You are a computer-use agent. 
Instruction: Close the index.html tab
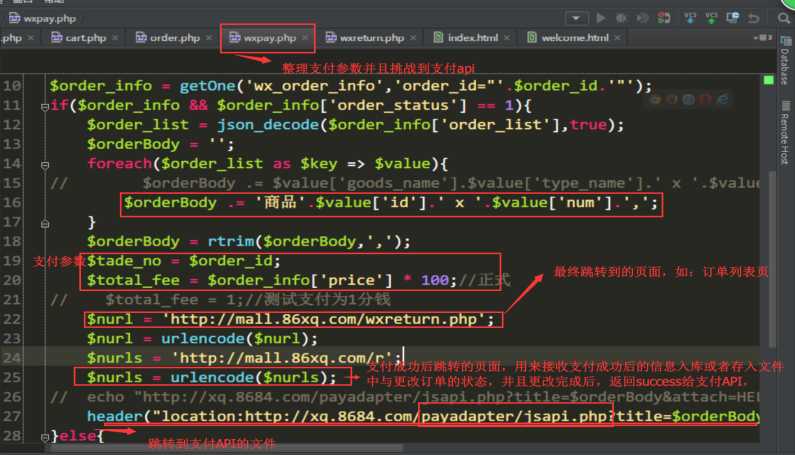click(507, 38)
